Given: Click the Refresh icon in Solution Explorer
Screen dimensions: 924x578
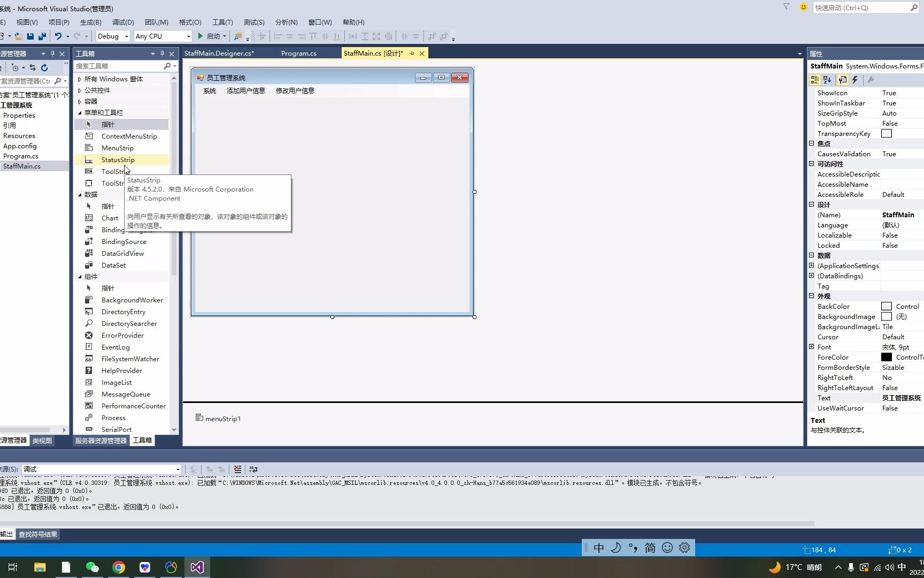Looking at the screenshot, I should tap(44, 68).
